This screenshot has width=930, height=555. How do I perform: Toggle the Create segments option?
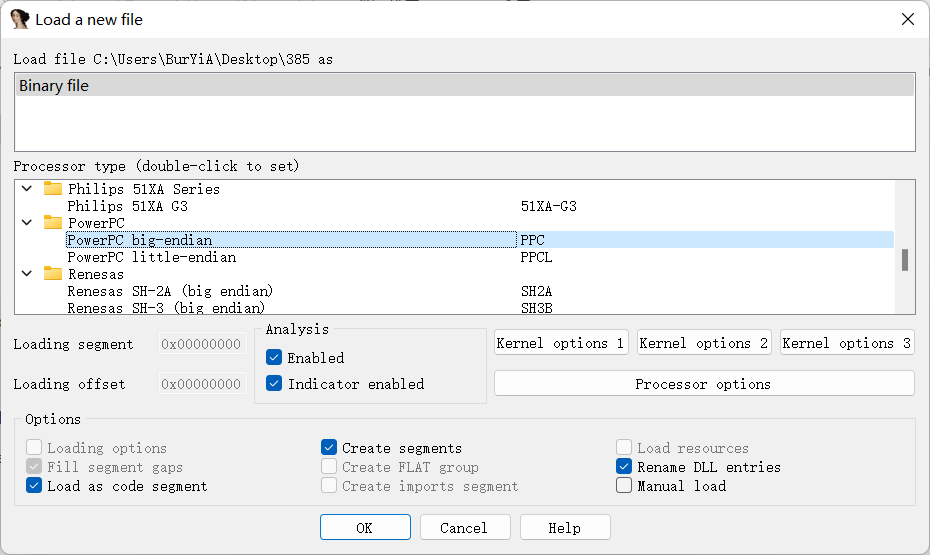pos(329,448)
